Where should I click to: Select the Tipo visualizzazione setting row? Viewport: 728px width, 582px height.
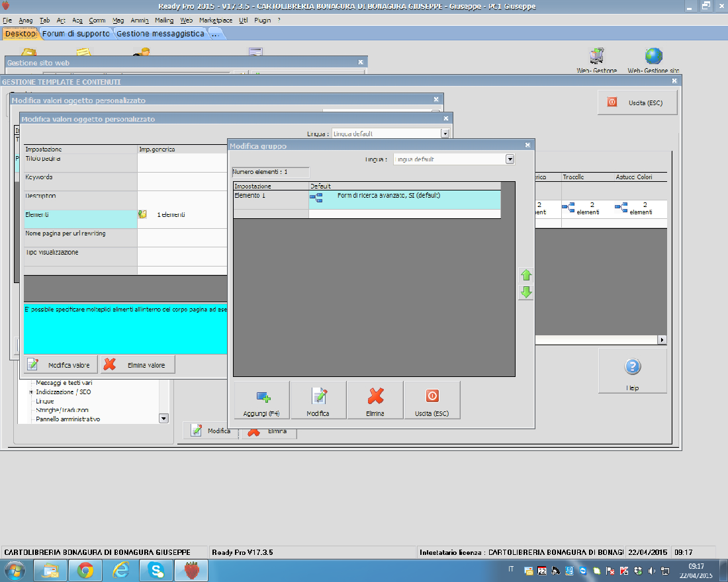[x=80, y=257]
